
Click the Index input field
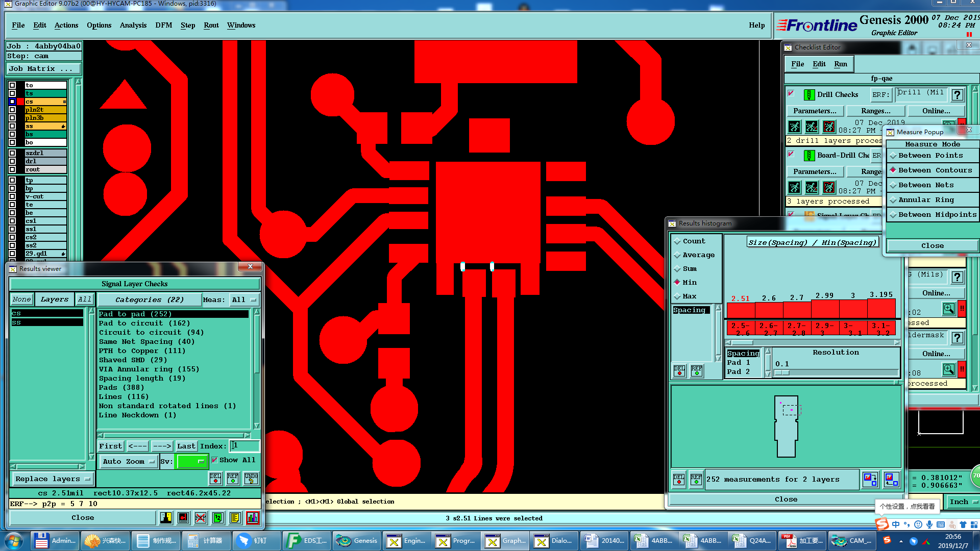[x=244, y=446]
